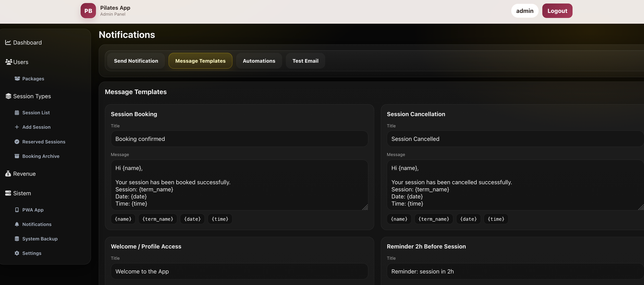The height and width of the screenshot is (285, 644).
Task: Insert {term_name} tag in Session Booking
Action: coord(158,219)
